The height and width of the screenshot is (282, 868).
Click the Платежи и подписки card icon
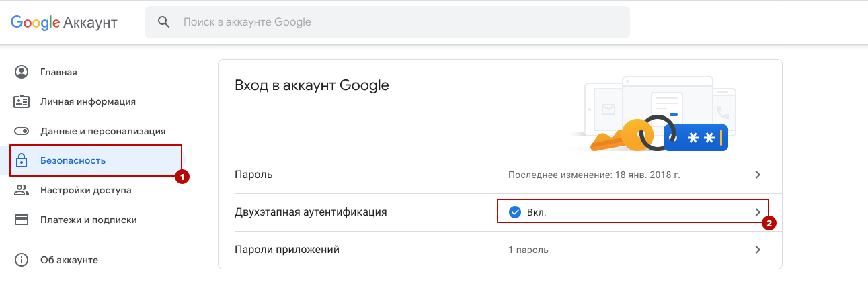click(22, 219)
